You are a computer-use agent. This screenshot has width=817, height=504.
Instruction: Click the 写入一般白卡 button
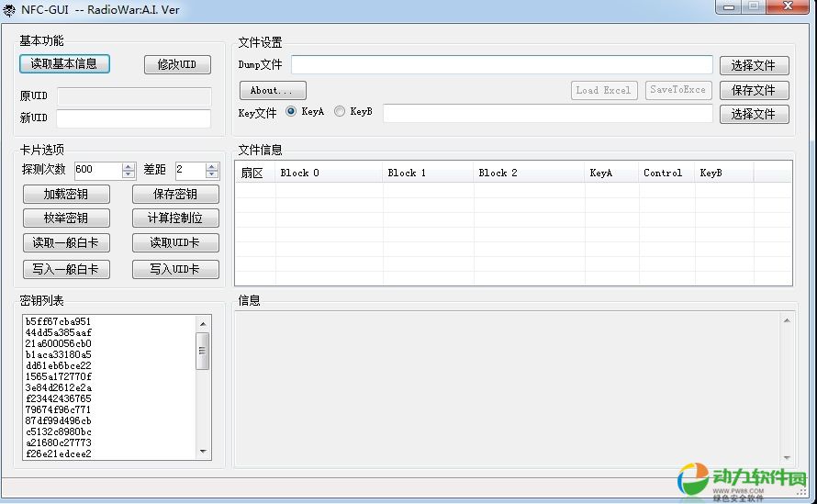pyautogui.click(x=66, y=269)
